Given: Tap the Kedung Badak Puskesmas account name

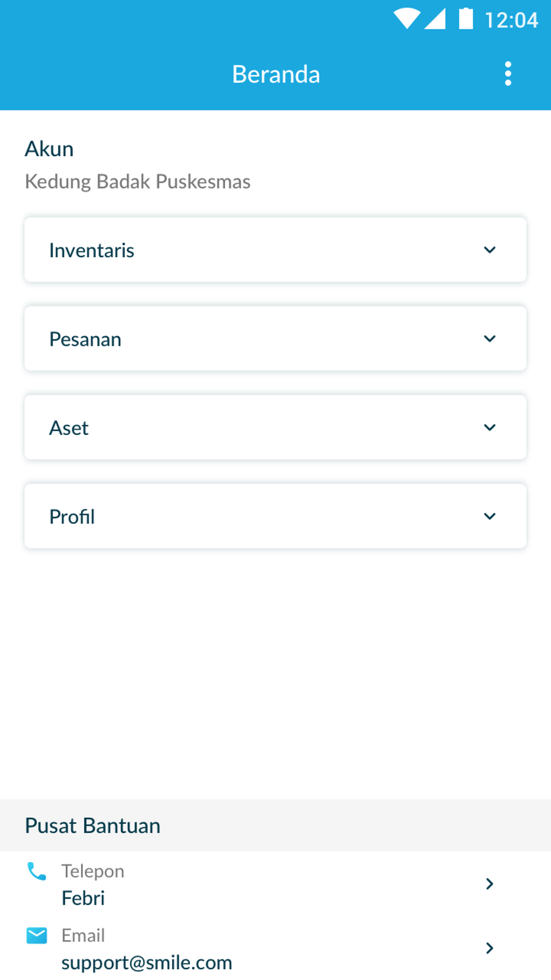Looking at the screenshot, I should pos(138,182).
